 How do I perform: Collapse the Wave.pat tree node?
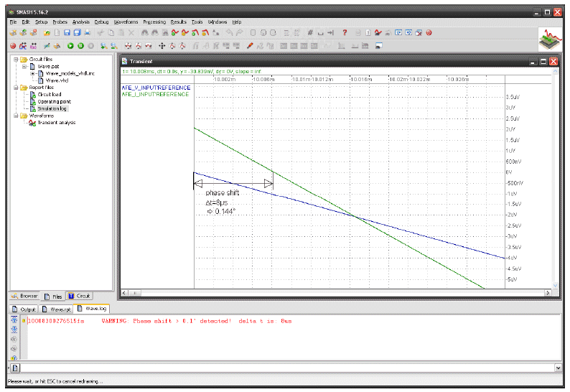(x=24, y=66)
